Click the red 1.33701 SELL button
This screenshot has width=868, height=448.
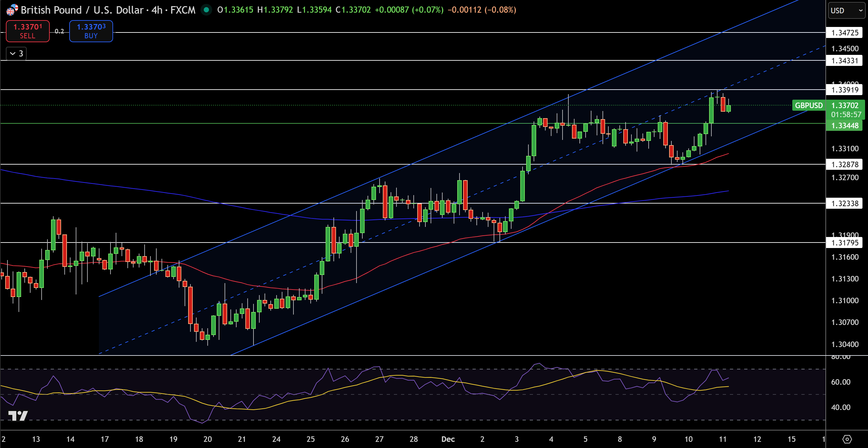coord(28,31)
